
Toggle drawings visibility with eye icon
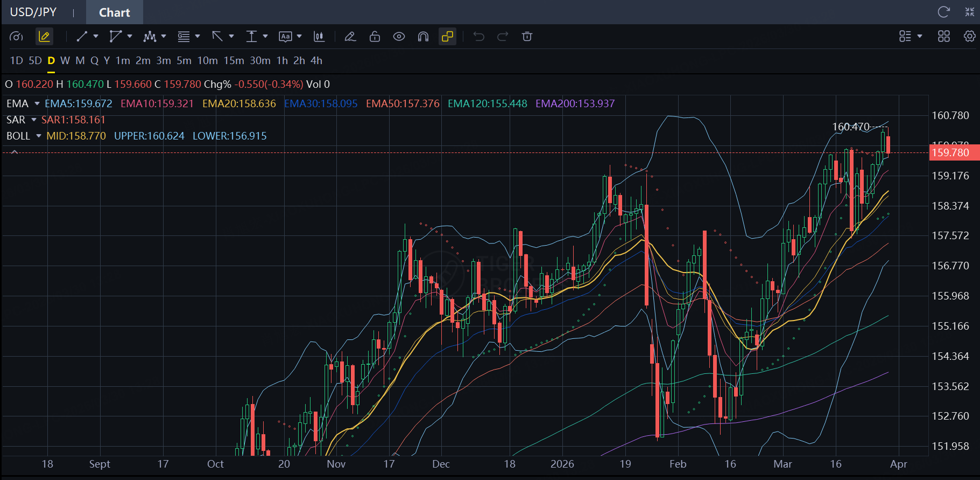point(399,37)
